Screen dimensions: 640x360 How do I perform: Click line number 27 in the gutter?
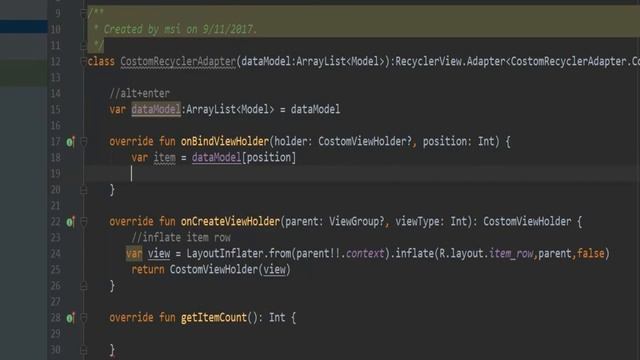pyautogui.click(x=56, y=302)
